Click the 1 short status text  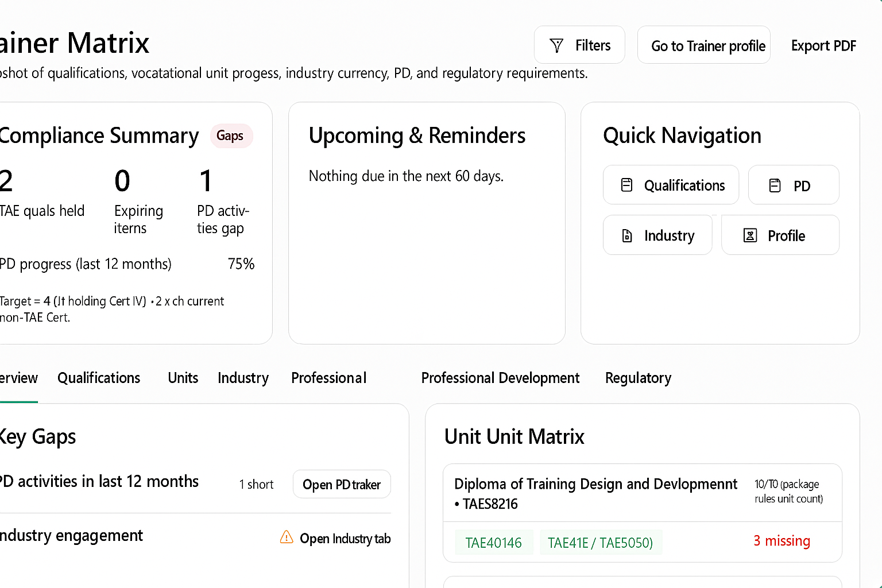(x=256, y=484)
